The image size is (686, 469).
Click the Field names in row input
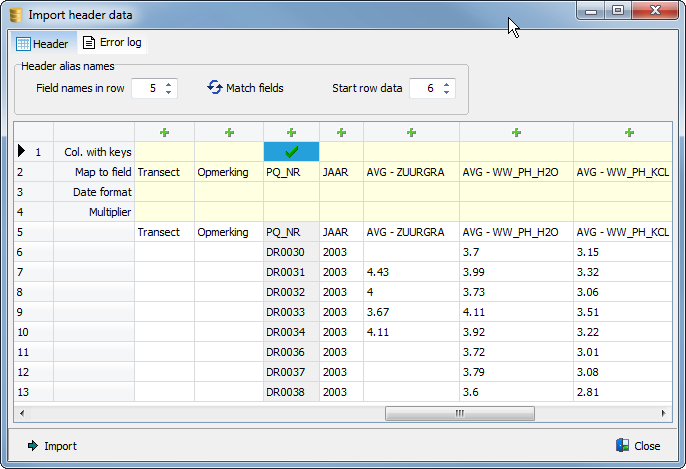147,88
